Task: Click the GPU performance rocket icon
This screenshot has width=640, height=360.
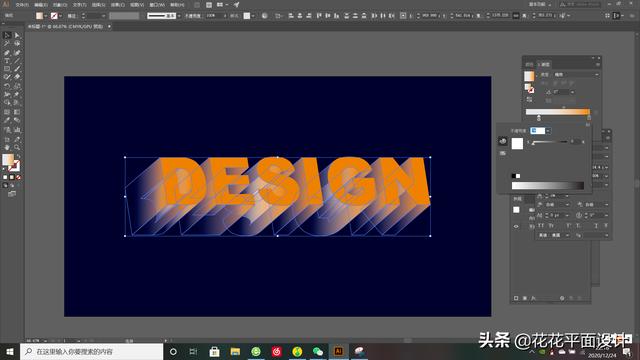Action: (x=237, y=4)
